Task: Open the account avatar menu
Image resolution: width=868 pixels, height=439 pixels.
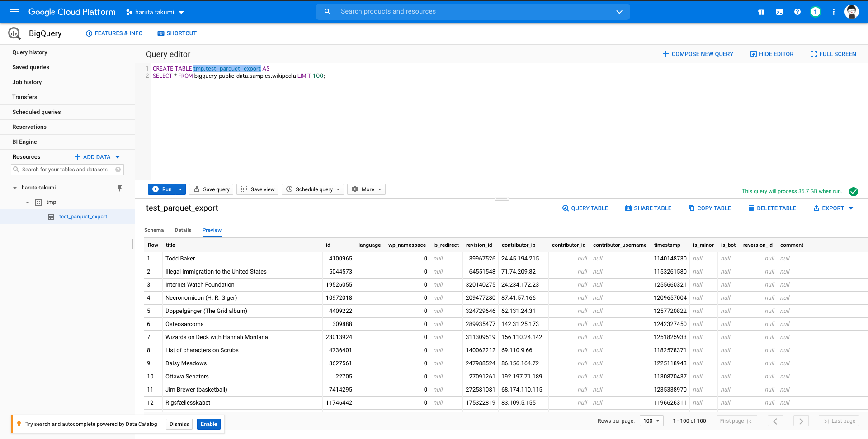Action: tap(852, 11)
